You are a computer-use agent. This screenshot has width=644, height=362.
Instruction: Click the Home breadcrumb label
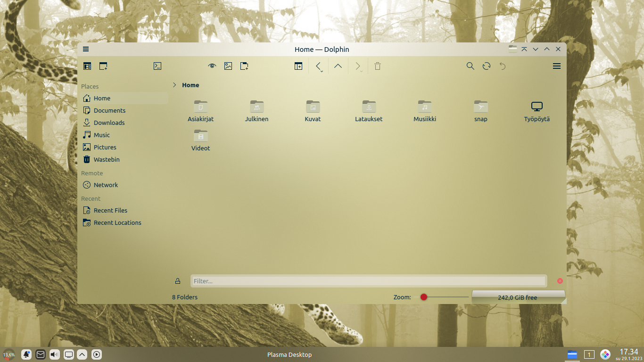(x=190, y=85)
